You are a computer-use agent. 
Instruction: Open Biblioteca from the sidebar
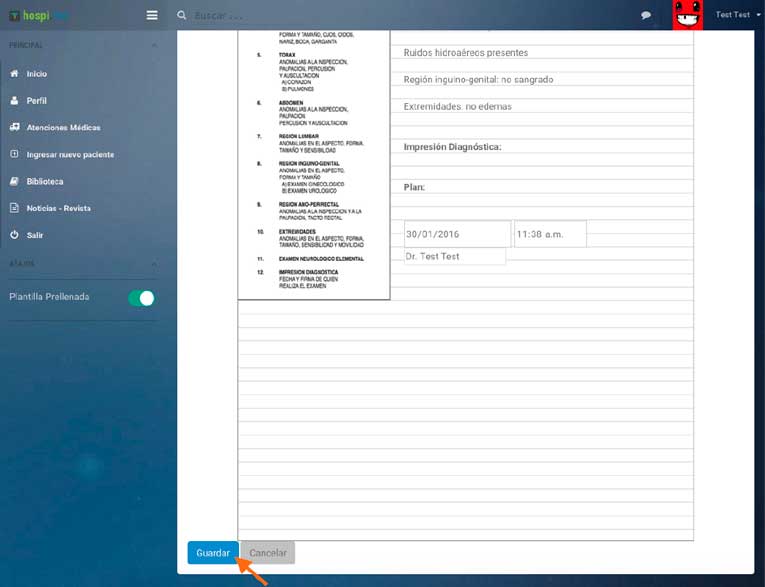coord(45,181)
